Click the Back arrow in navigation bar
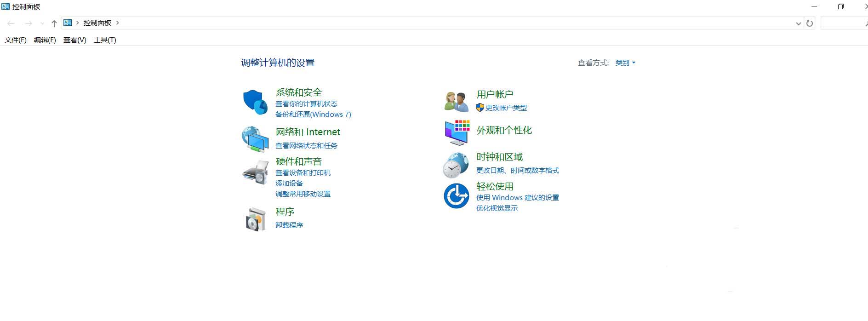Image resolution: width=868 pixels, height=321 pixels. click(x=11, y=23)
